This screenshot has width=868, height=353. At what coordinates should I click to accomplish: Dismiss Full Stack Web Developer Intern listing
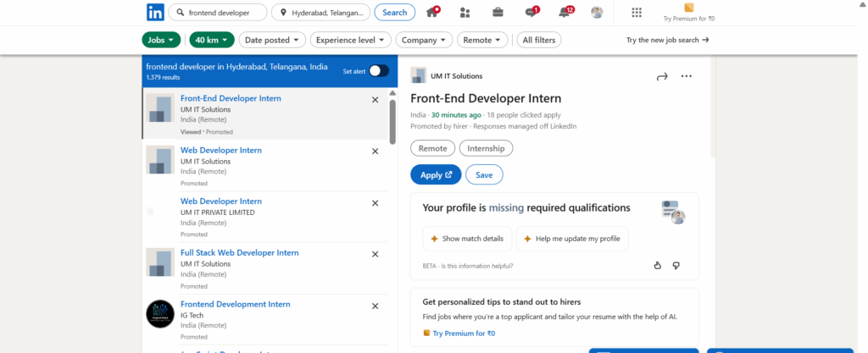tap(375, 254)
